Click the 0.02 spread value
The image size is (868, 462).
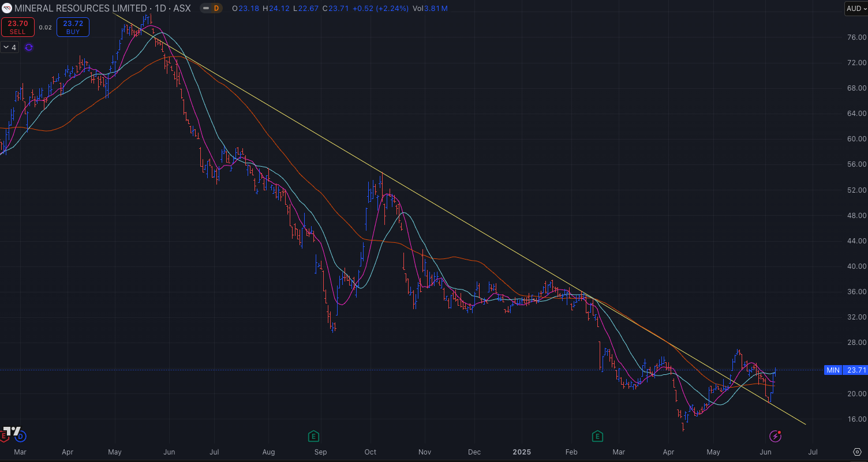point(45,27)
